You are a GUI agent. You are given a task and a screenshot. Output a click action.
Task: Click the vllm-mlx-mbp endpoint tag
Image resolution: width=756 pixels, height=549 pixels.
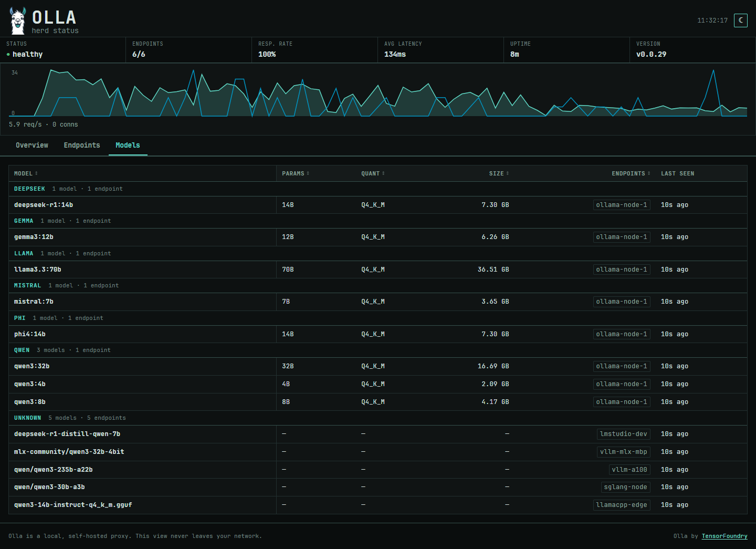624,452
